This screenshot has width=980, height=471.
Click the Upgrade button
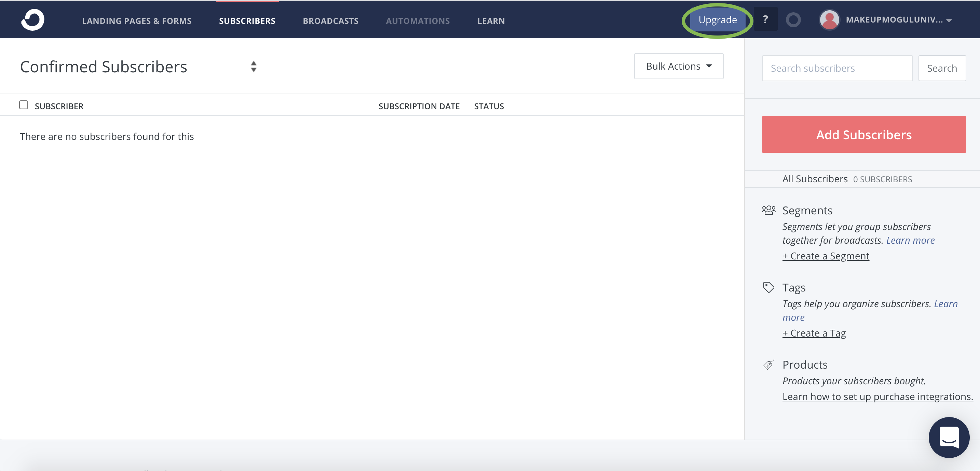pyautogui.click(x=718, y=20)
